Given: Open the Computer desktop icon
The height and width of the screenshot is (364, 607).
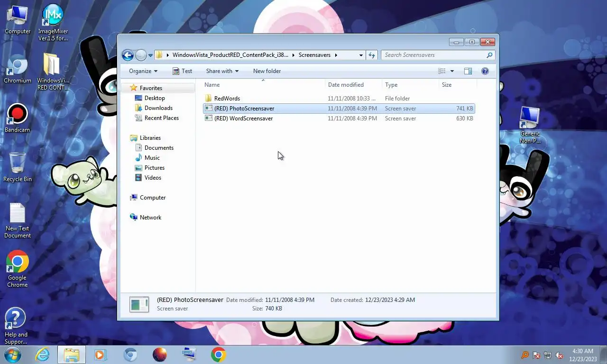Looking at the screenshot, I should [18, 19].
